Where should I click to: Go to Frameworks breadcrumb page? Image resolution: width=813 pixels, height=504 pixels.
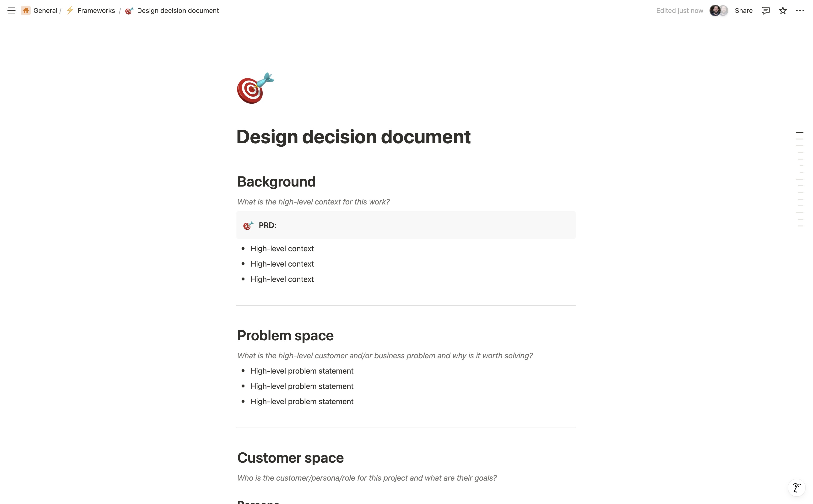click(96, 11)
